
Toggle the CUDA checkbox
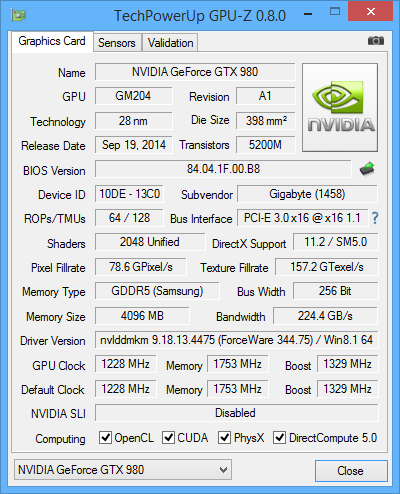[168, 437]
